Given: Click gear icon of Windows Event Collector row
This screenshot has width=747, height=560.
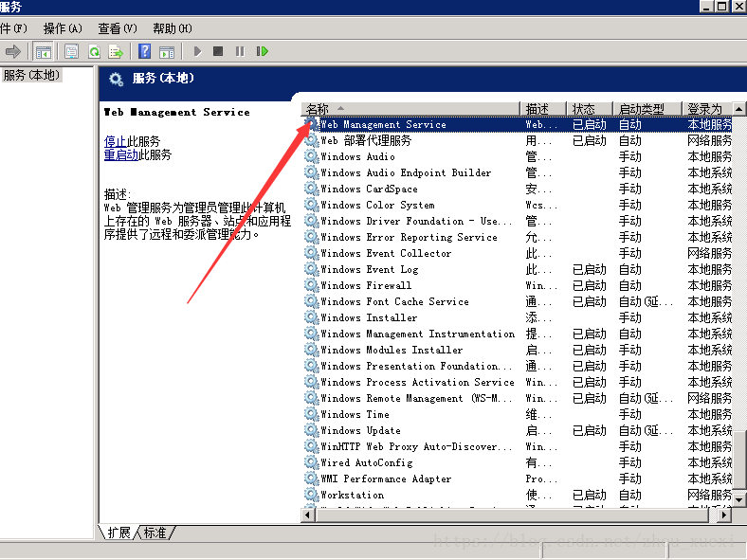Looking at the screenshot, I should point(312,253).
